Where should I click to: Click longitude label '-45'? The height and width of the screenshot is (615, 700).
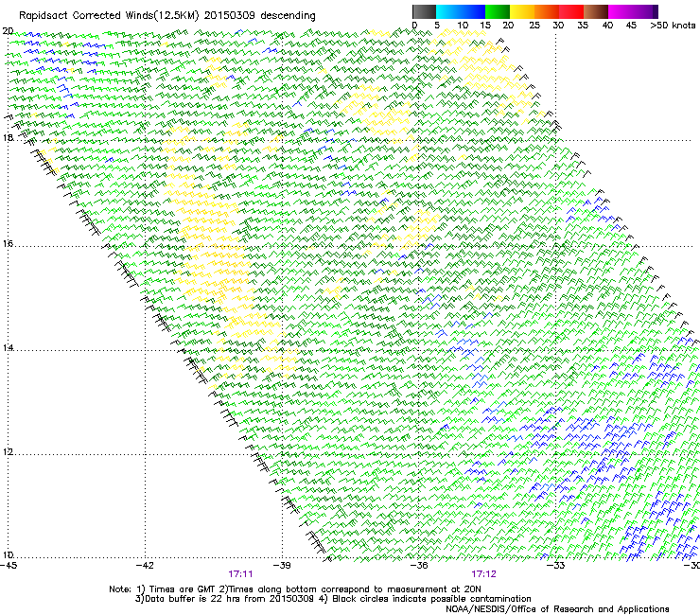[x=8, y=565]
